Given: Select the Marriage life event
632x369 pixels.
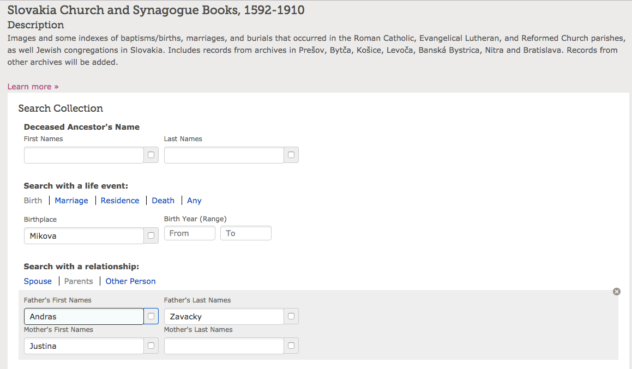Looking at the screenshot, I should [x=71, y=200].
